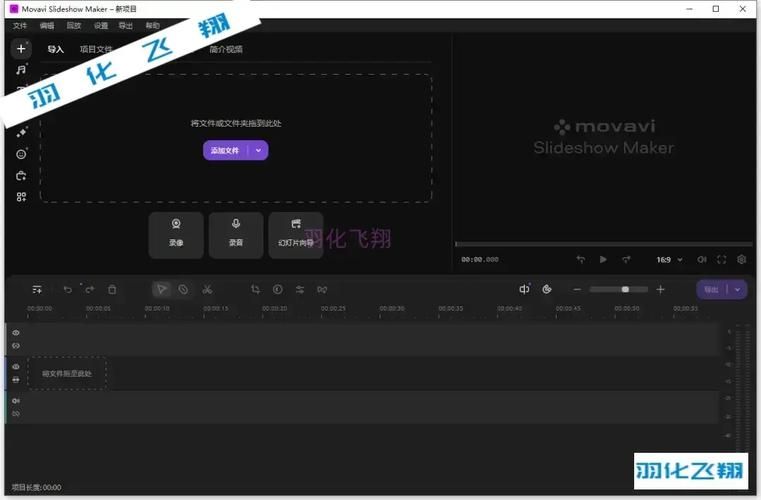Click the purple 导出 export button
Viewport: 761px width, 500px height.
[711, 290]
